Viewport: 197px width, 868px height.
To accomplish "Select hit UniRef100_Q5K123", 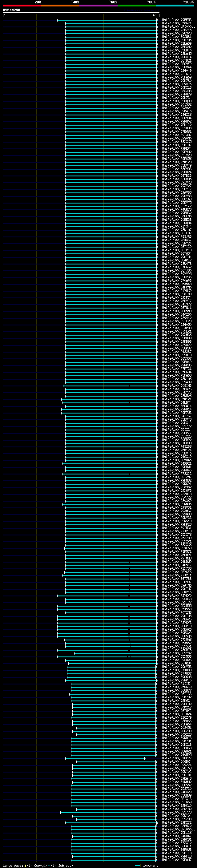I will click(176, 162).
